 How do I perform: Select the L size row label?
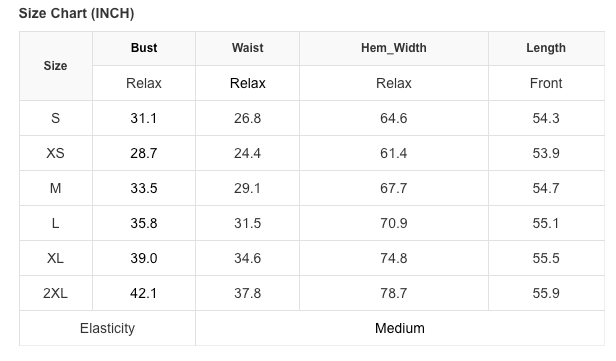point(55,223)
